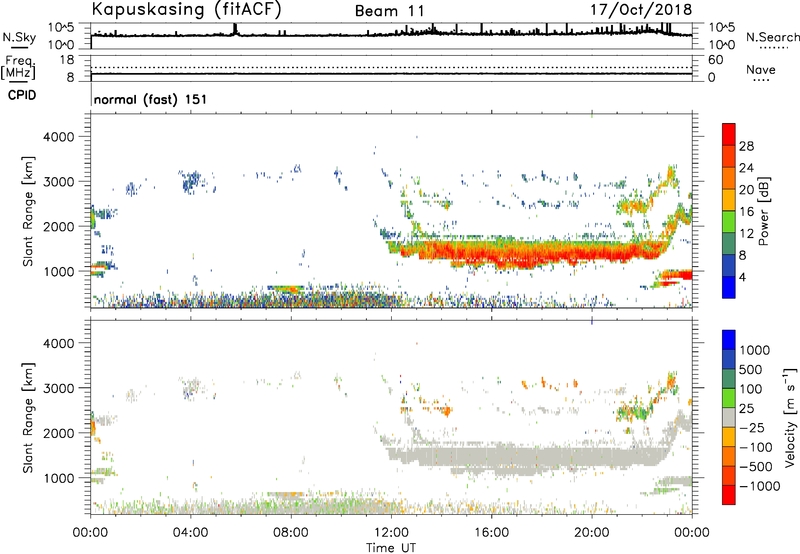The image size is (800, 554).
Task: Click the -500 label on the velocity colorbar
Action: pyautogui.click(x=756, y=467)
